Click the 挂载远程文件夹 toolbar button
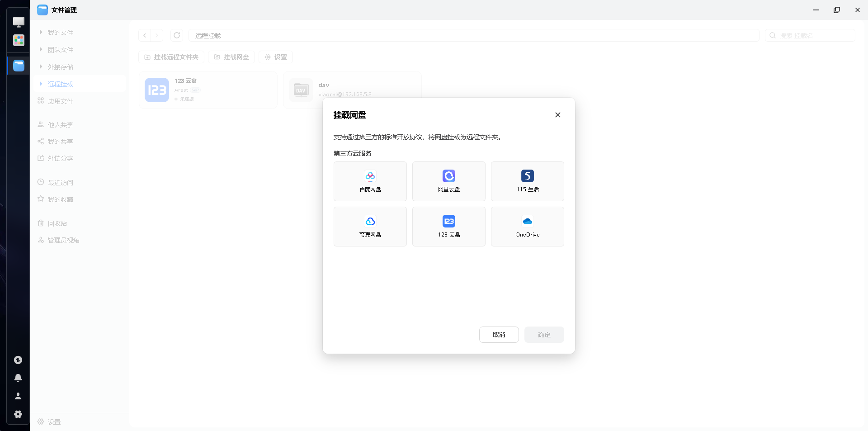The height and width of the screenshot is (431, 868). (x=171, y=57)
